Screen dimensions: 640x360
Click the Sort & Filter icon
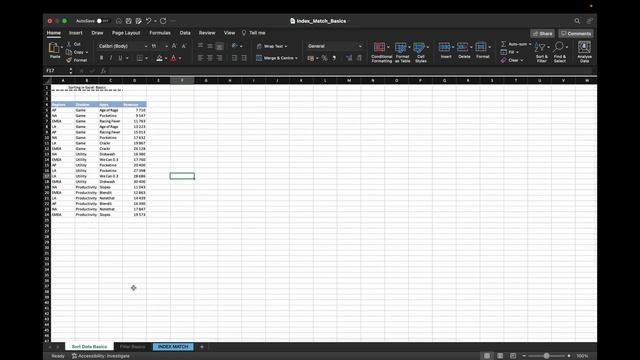540,47
